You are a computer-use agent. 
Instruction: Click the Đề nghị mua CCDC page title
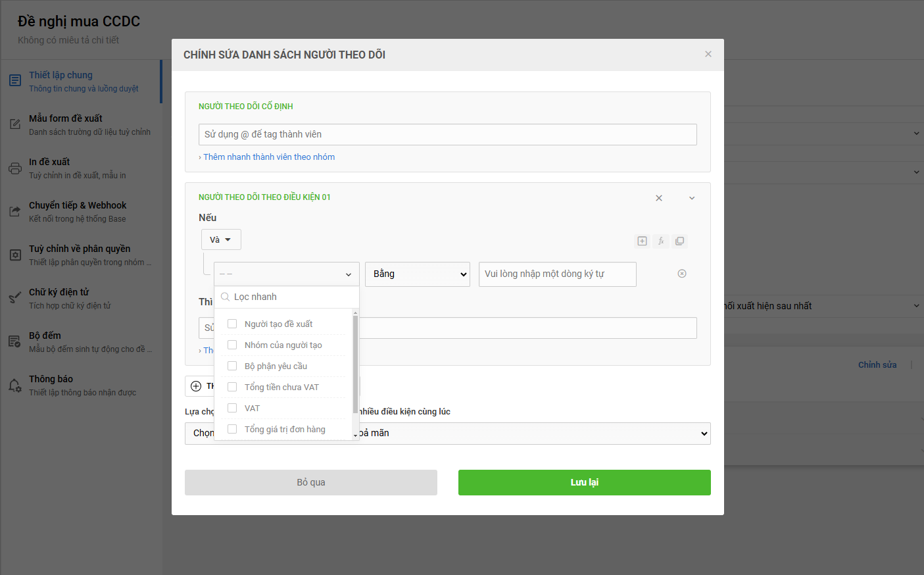pos(79,21)
